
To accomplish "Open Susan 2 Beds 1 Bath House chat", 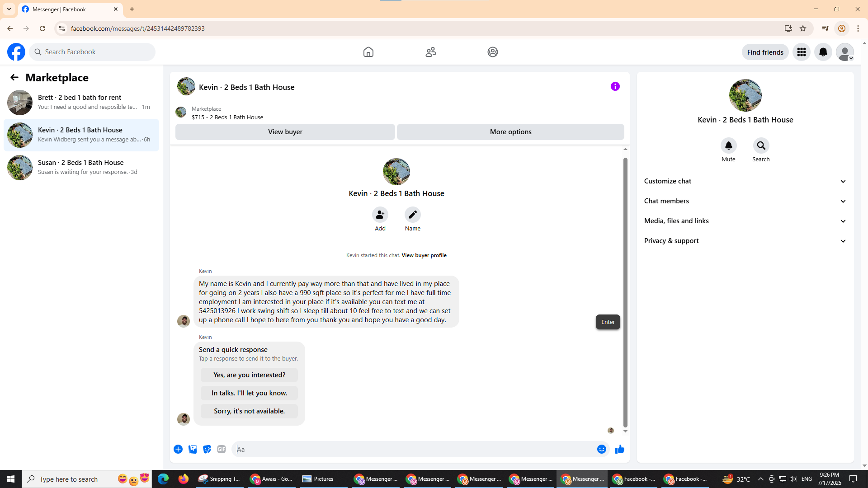I will click(81, 168).
